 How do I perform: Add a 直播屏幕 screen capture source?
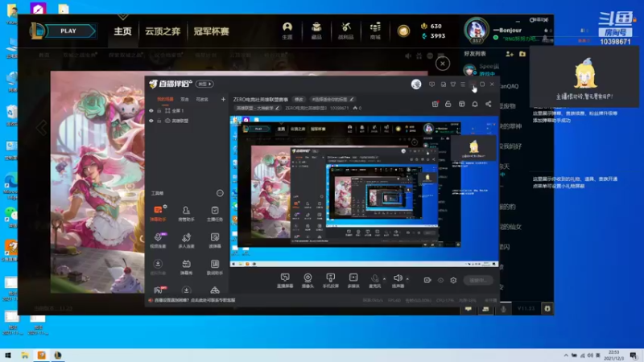pos(285,281)
